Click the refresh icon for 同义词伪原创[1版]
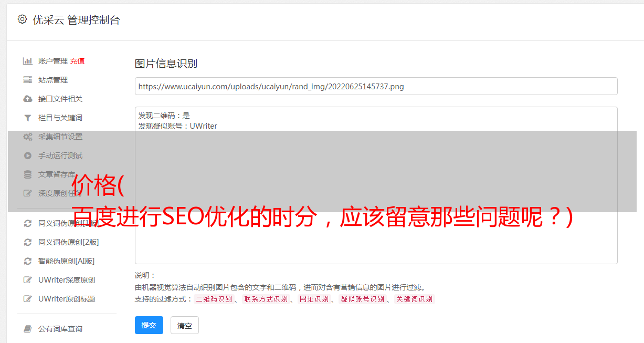The width and height of the screenshot is (644, 343). point(28,223)
